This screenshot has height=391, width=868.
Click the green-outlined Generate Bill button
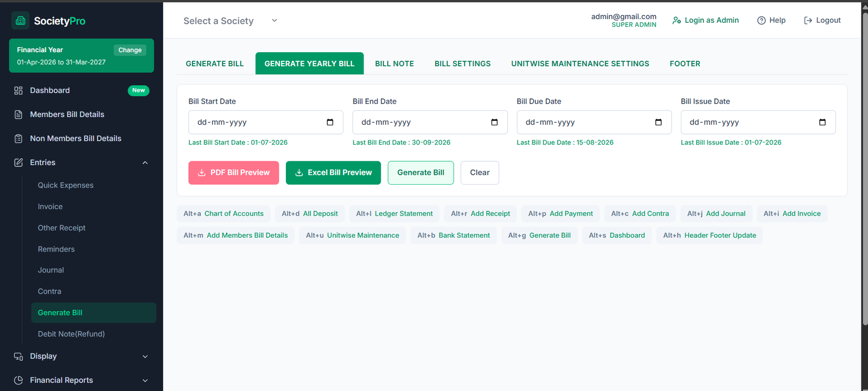tap(421, 173)
